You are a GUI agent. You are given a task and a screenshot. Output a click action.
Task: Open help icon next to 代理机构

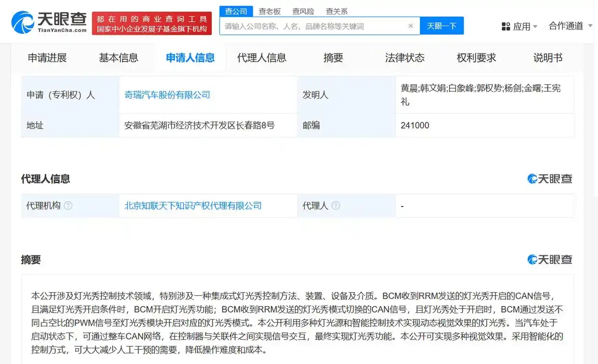[68, 206]
